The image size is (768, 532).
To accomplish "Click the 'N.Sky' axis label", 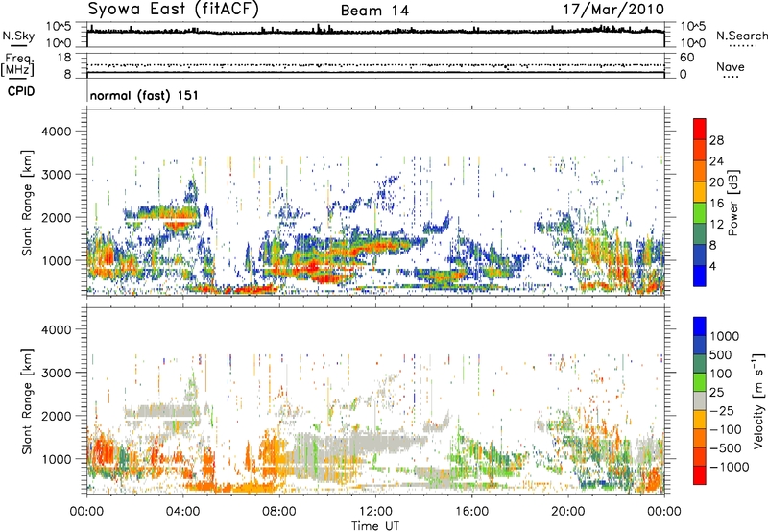I will [18, 36].
